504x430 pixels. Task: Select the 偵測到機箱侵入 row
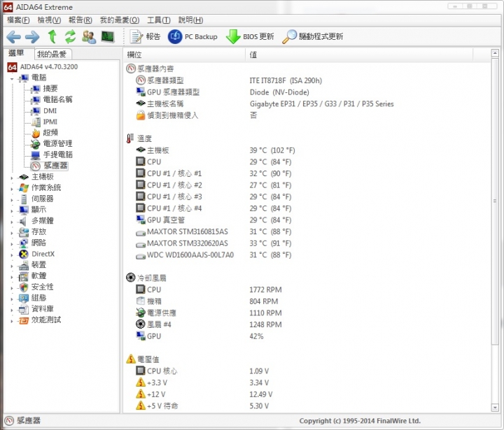307,115
